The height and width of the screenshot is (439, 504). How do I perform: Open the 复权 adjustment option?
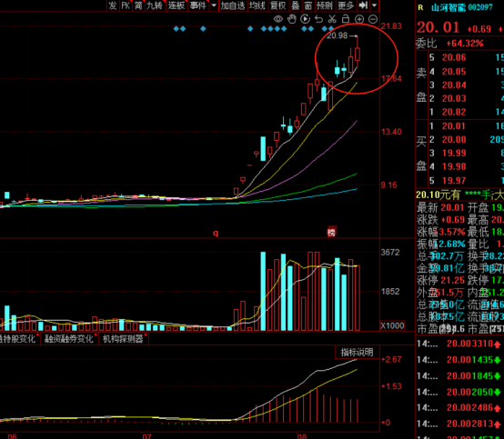pyautogui.click(x=278, y=5)
